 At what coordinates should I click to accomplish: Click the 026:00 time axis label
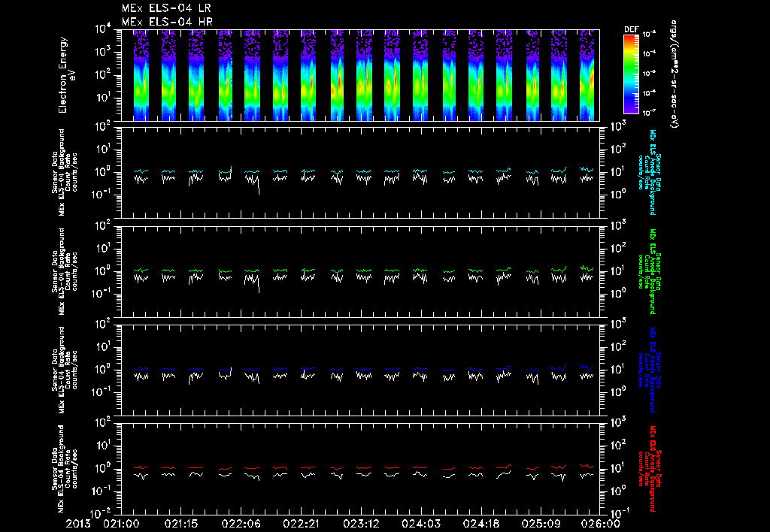[602, 524]
